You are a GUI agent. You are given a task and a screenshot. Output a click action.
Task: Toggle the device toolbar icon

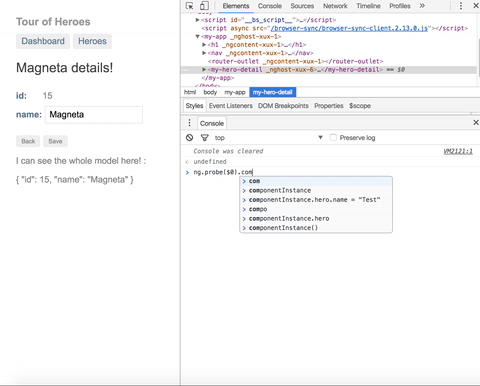(x=204, y=6)
